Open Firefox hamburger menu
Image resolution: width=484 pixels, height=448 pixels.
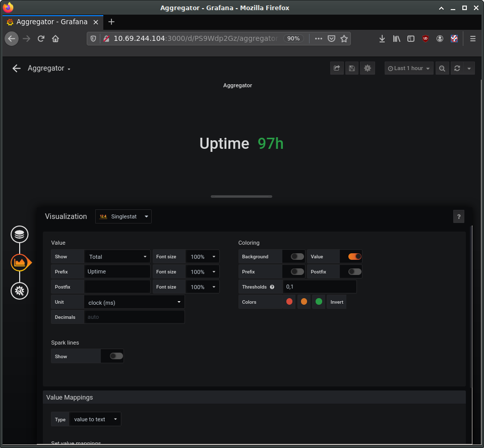point(472,39)
